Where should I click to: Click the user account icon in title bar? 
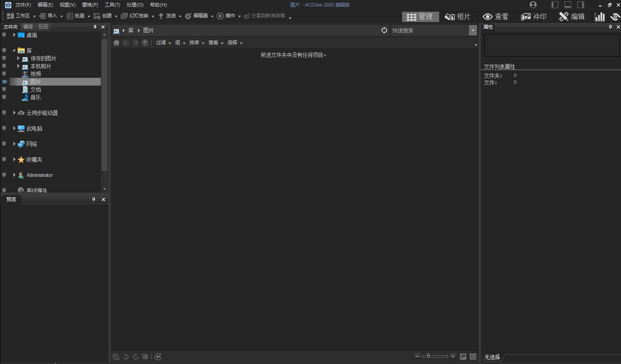[x=533, y=5]
